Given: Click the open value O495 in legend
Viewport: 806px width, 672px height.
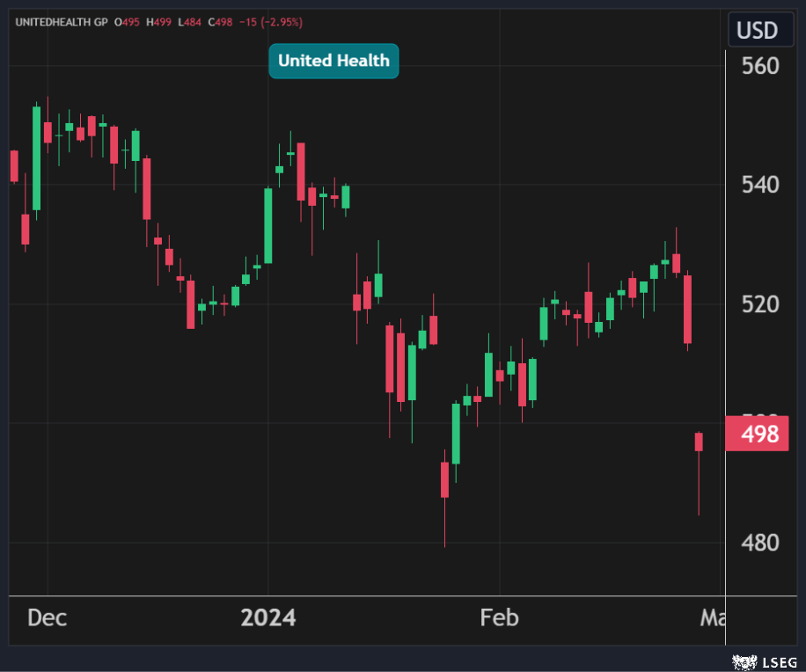Looking at the screenshot, I should (127, 21).
